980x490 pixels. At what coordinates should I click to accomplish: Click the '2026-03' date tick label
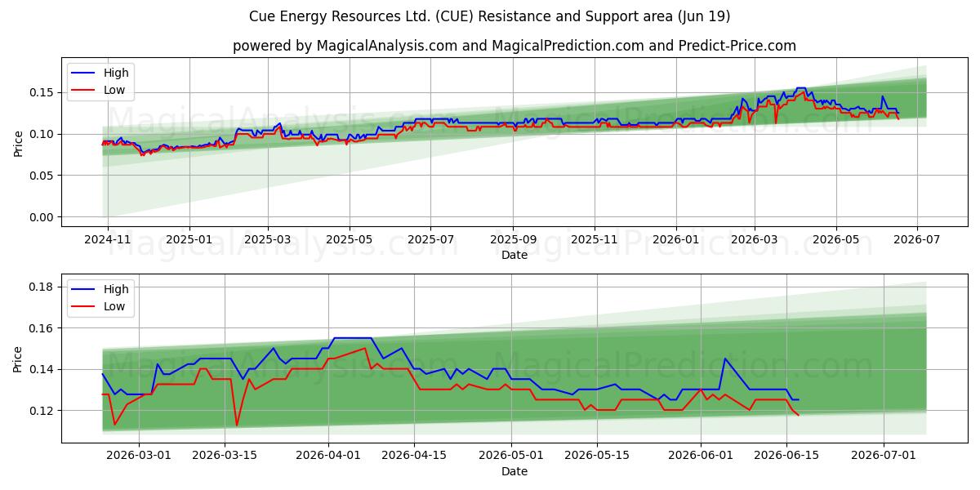coord(755,239)
